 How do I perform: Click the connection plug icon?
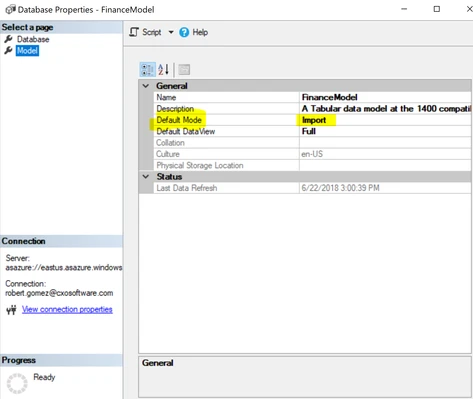tap(11, 310)
